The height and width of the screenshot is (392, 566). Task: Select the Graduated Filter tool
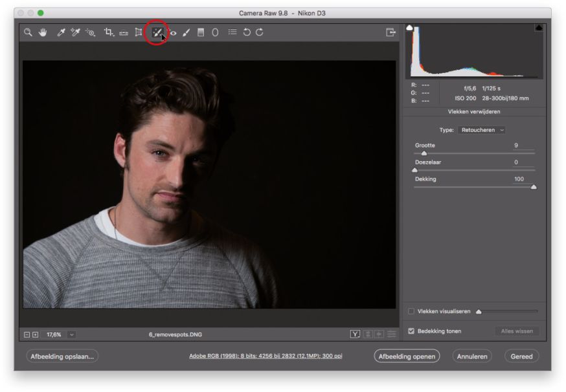point(201,32)
